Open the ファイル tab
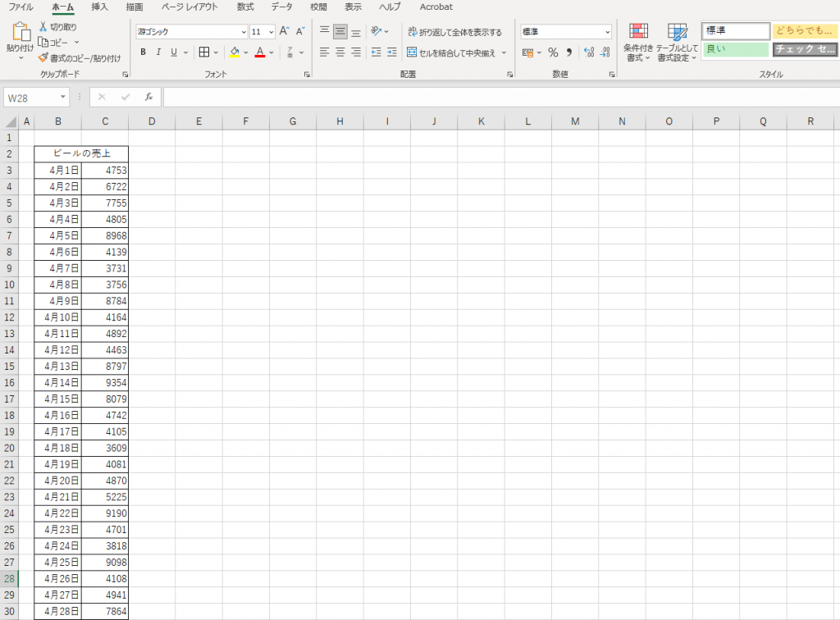This screenshot has height=620, width=840. tap(21, 7)
